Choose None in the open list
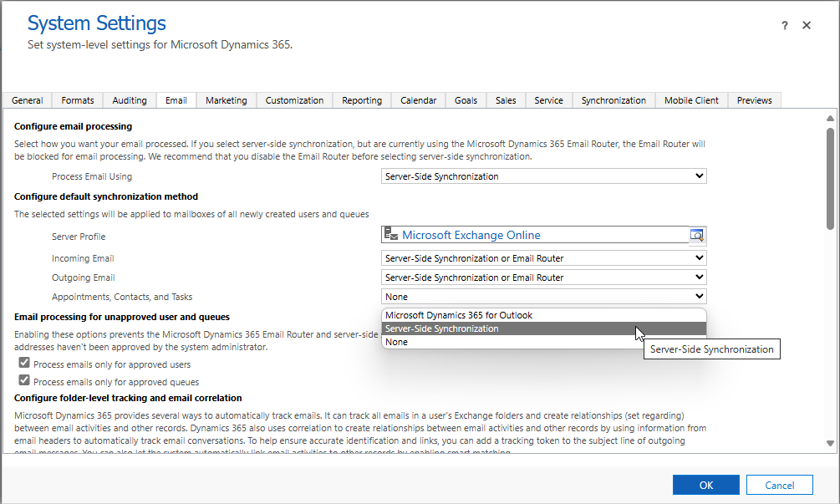This screenshot has height=504, width=840. tap(512, 342)
